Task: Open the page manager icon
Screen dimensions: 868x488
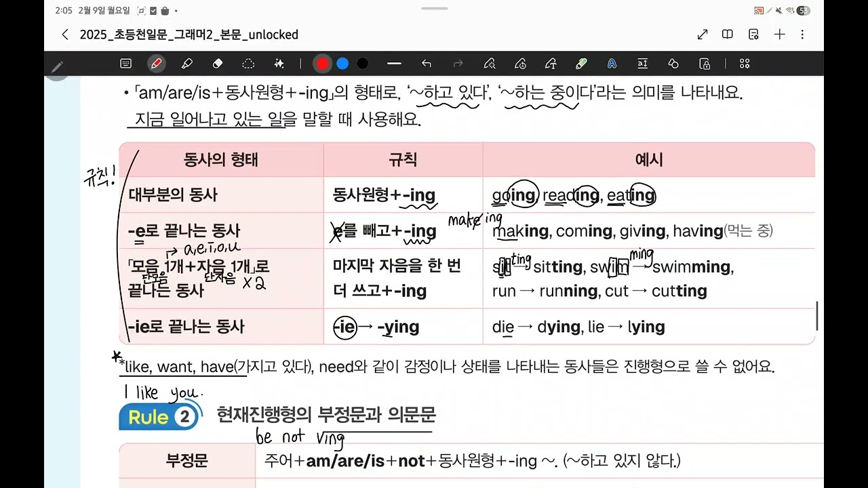Action: (x=753, y=35)
